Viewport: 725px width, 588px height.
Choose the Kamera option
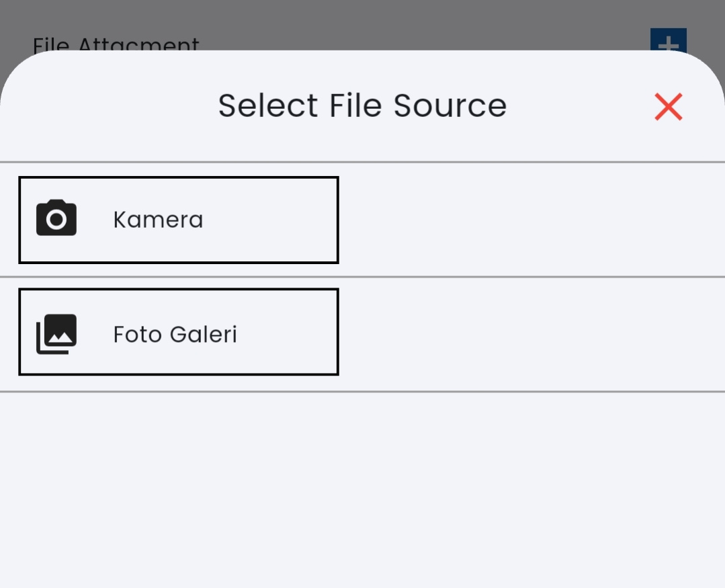click(178, 220)
